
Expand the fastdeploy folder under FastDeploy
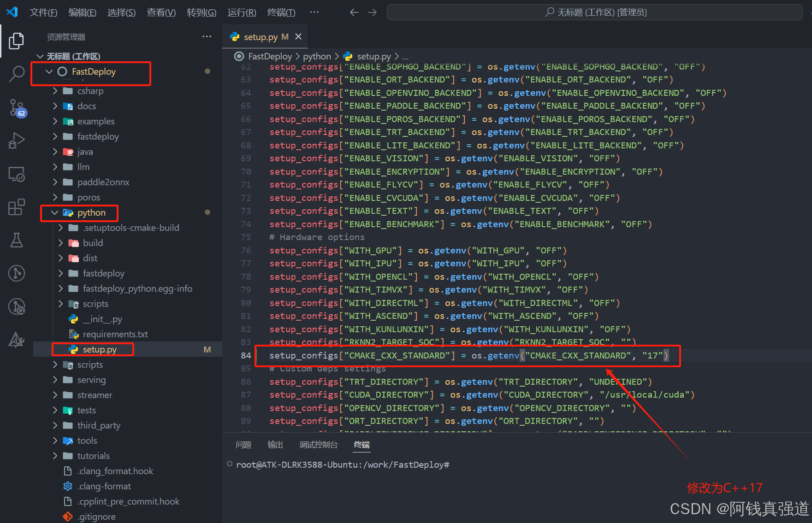pyautogui.click(x=55, y=136)
